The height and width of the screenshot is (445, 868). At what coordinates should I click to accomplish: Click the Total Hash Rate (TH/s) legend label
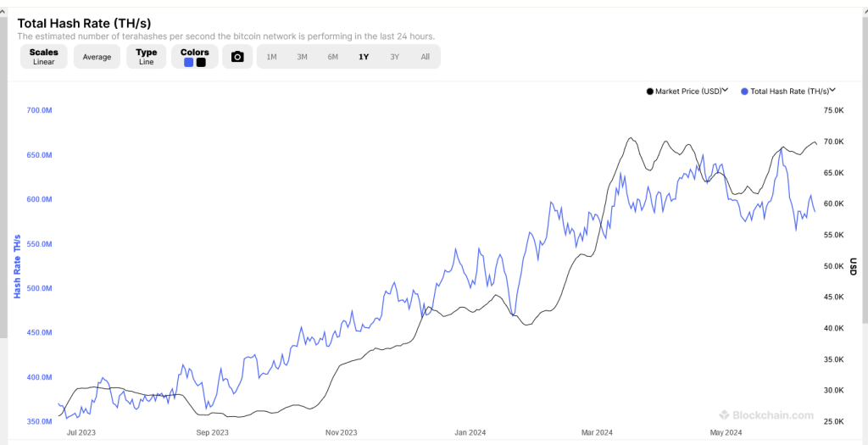(x=789, y=91)
